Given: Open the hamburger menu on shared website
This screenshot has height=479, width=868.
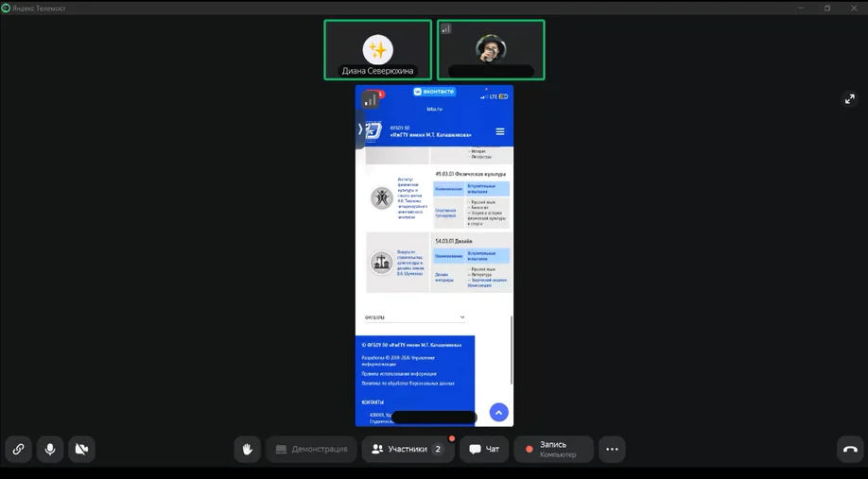Looking at the screenshot, I should click(500, 131).
